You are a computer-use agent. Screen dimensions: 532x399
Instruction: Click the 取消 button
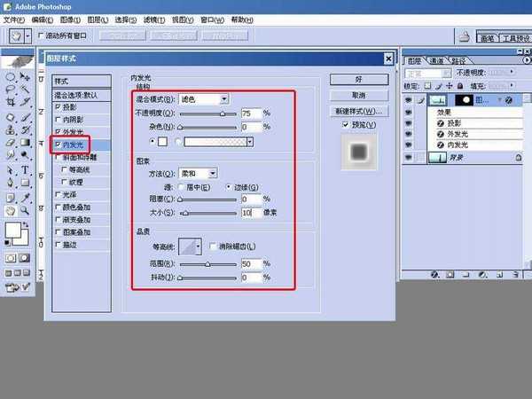point(359,96)
